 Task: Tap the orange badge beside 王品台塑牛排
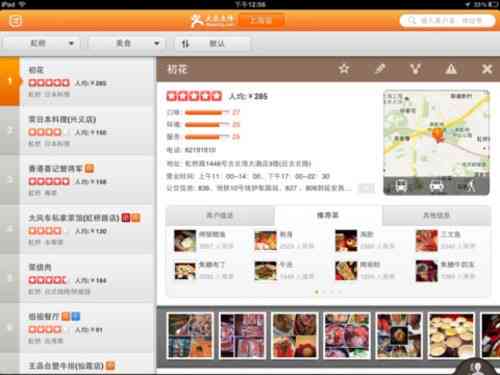110,366
